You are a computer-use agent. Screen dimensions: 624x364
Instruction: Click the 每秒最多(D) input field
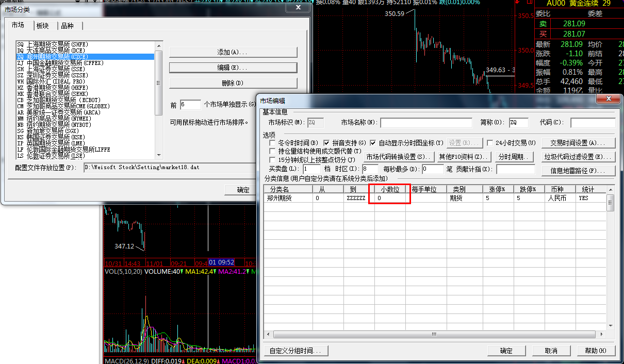[432, 169]
